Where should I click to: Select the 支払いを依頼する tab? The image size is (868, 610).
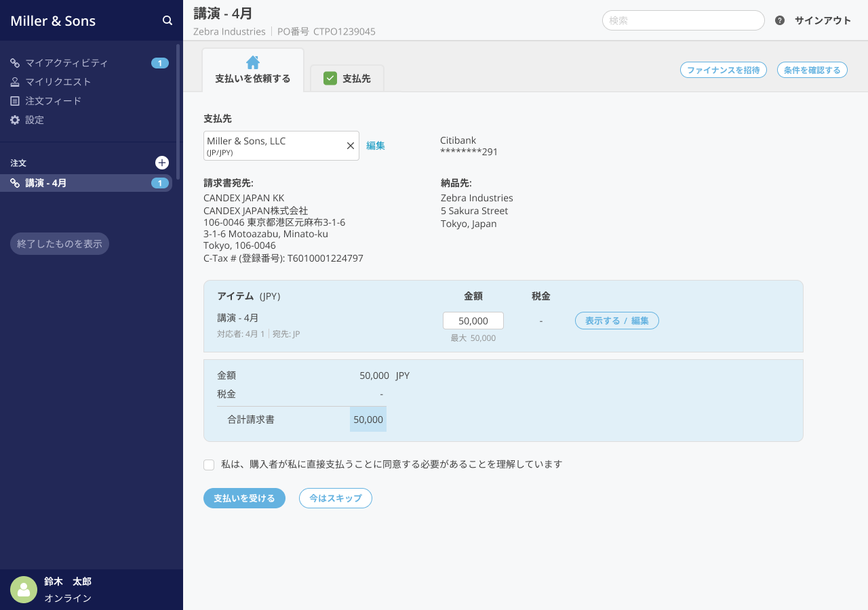click(253, 70)
